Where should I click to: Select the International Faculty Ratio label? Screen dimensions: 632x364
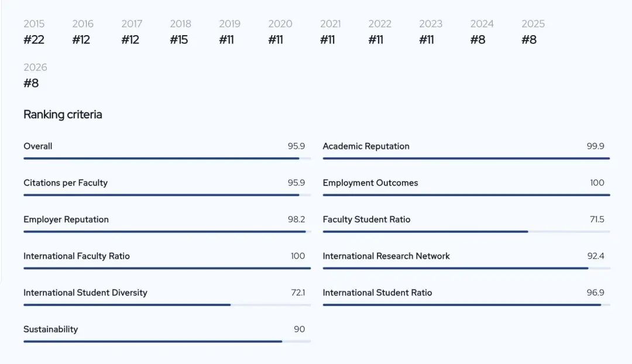point(77,256)
